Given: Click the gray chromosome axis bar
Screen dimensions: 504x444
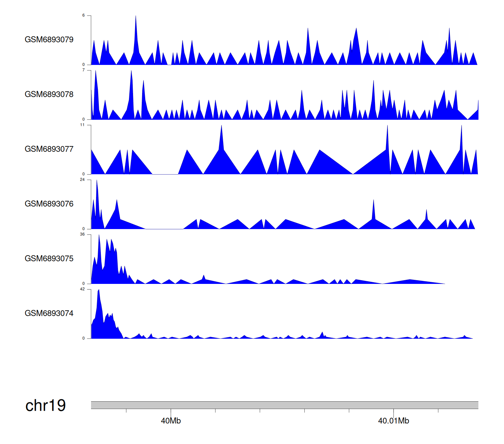Looking at the screenshot, I should [284, 405].
